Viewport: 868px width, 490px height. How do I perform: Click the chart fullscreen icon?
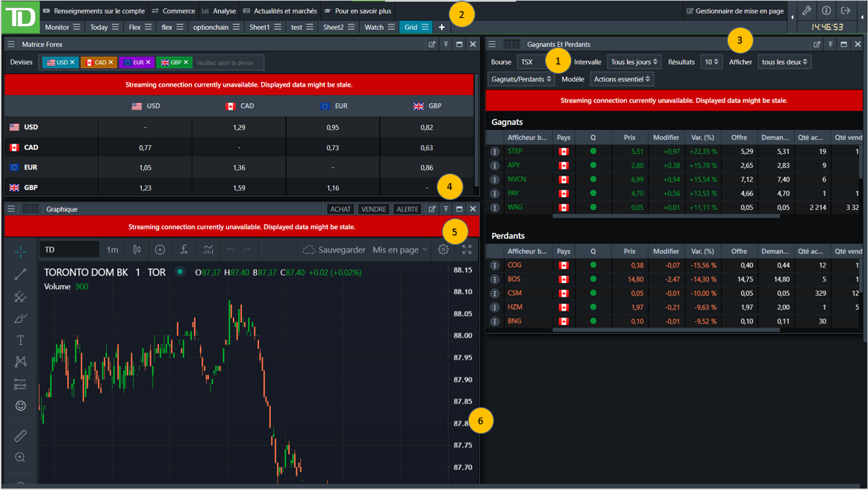(466, 249)
